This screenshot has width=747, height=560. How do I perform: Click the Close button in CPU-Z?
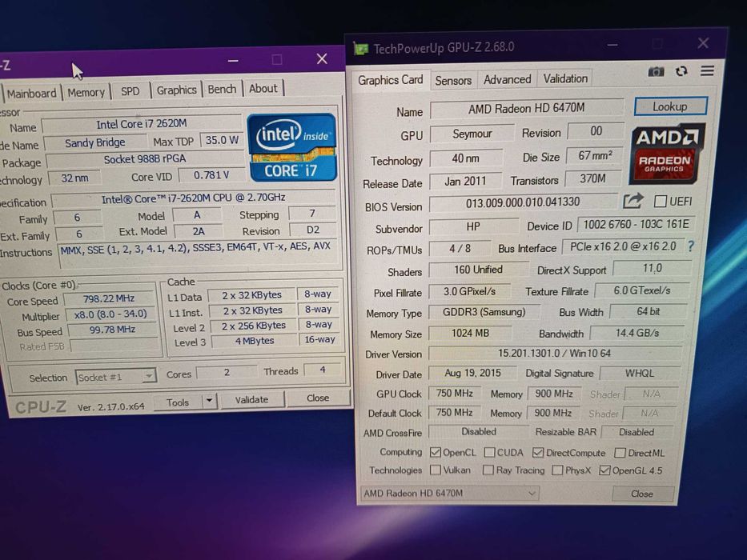click(x=318, y=398)
